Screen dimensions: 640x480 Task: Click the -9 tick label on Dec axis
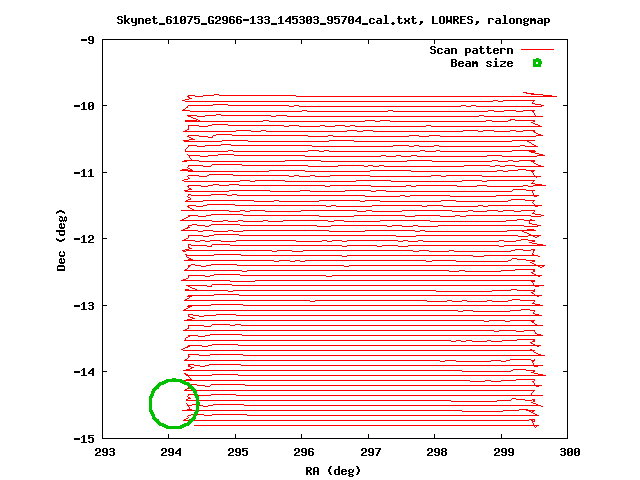coord(86,40)
